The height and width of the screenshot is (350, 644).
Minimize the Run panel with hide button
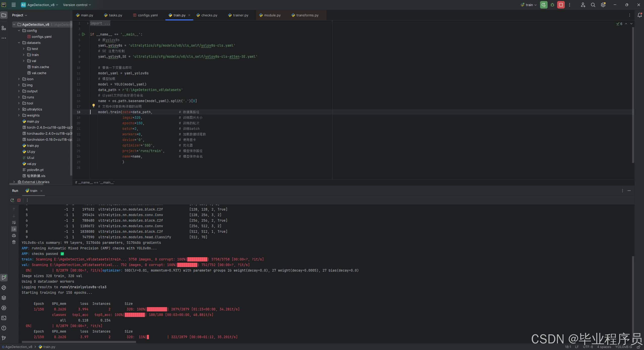point(629,191)
